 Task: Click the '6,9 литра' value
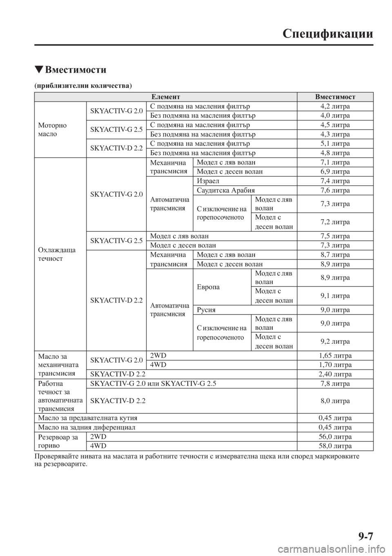[335, 172]
